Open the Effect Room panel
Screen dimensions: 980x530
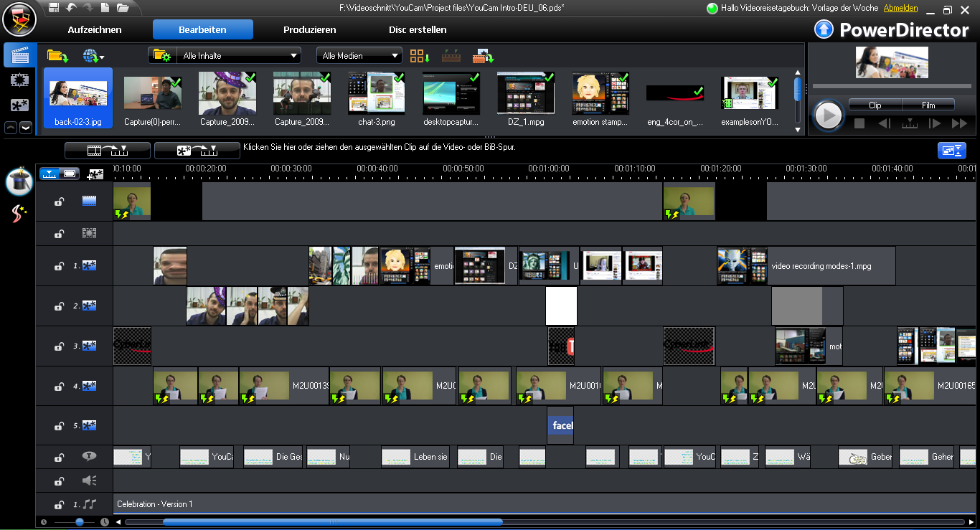click(x=19, y=80)
